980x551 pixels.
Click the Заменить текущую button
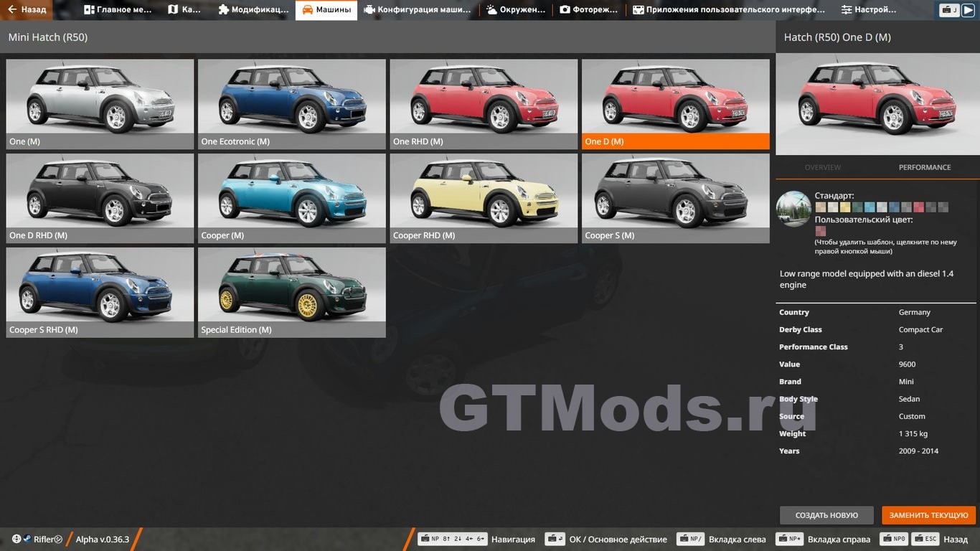click(929, 515)
